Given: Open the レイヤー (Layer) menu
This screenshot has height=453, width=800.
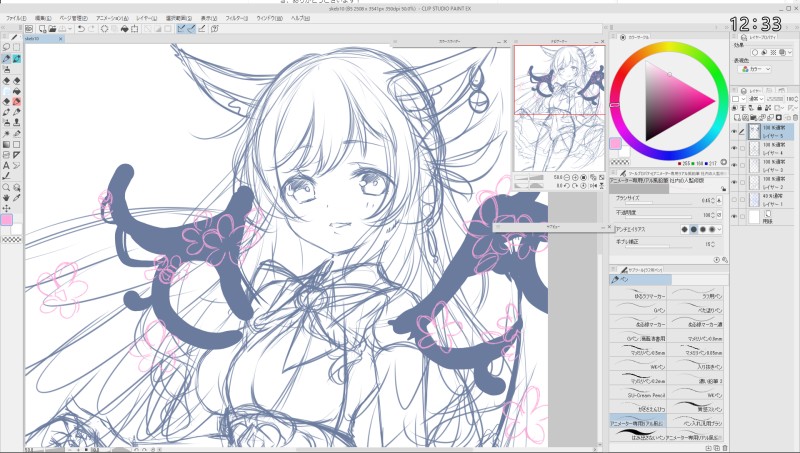Looking at the screenshot, I should (147, 18).
